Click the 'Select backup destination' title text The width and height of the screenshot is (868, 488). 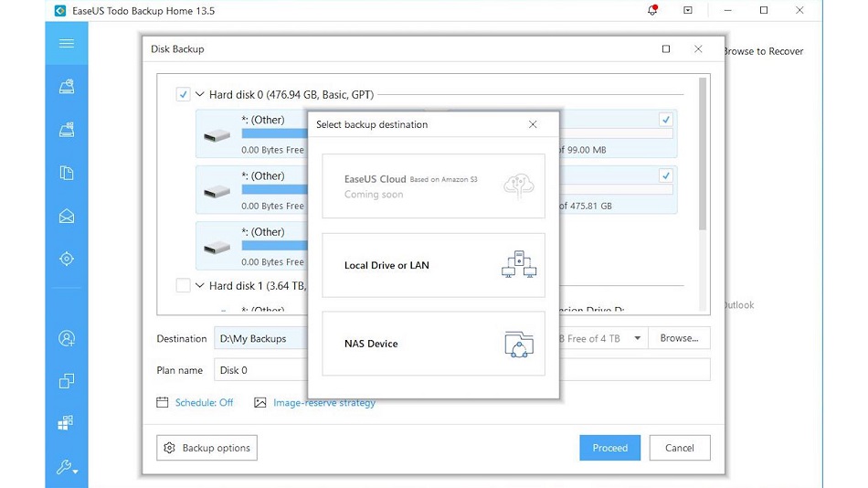click(x=372, y=124)
